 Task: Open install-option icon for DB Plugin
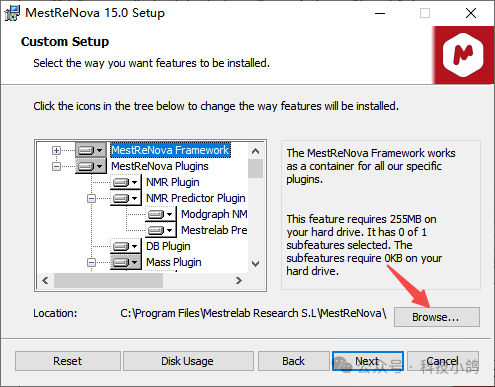[125, 246]
